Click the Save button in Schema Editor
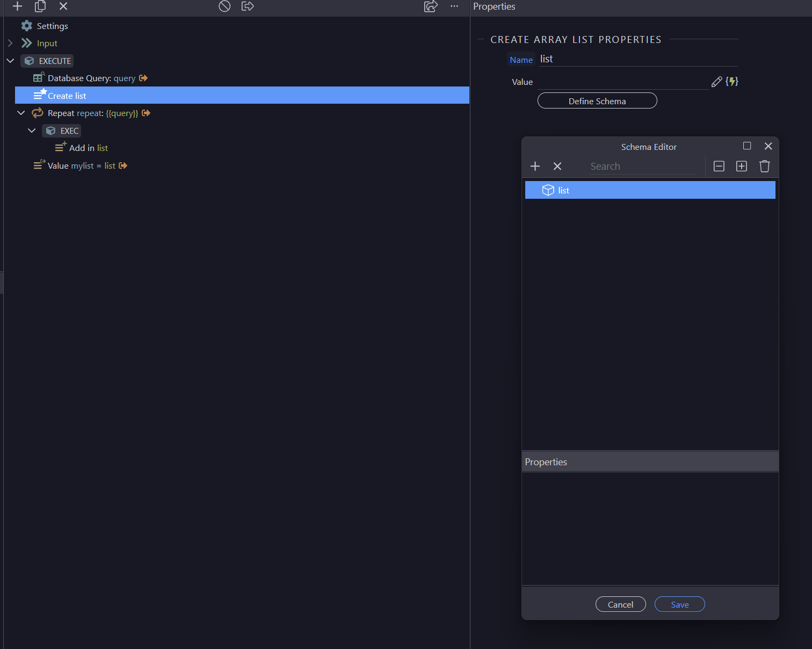This screenshot has width=812, height=649. point(680,604)
